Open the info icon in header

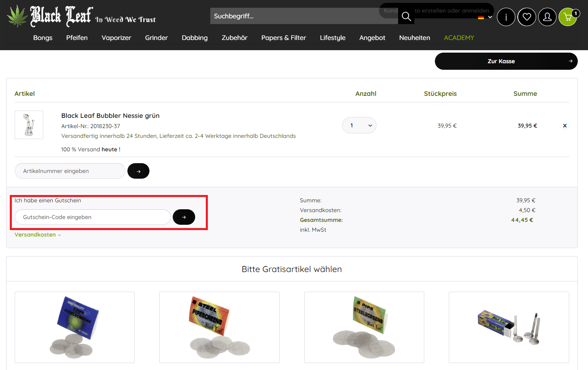(x=506, y=17)
